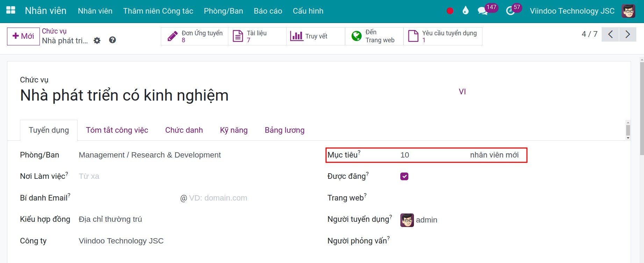Click the globe icon Đến Trang web

click(357, 36)
